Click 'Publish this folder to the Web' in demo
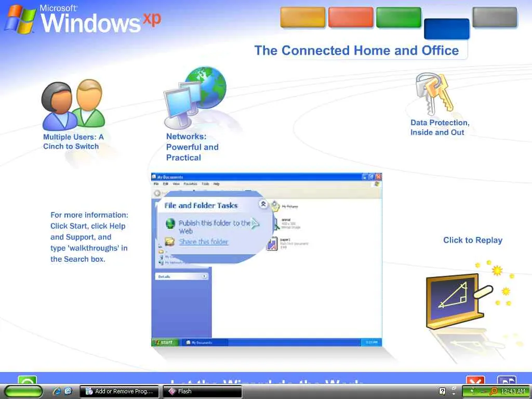The width and height of the screenshot is (532, 399). click(x=215, y=227)
